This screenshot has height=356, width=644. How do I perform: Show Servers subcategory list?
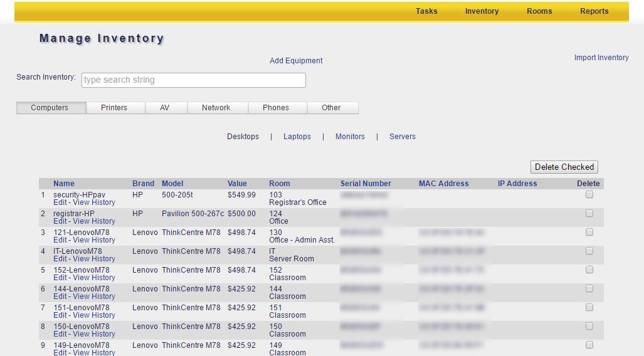(402, 137)
